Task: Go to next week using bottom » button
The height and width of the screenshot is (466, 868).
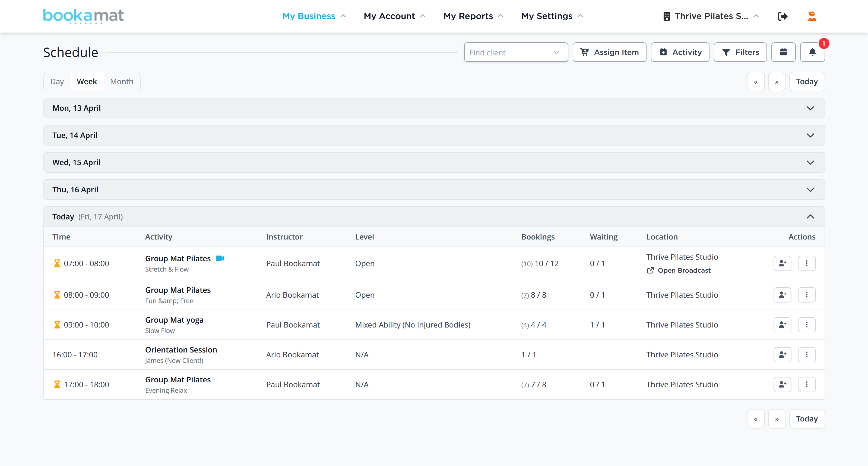Action: click(777, 419)
